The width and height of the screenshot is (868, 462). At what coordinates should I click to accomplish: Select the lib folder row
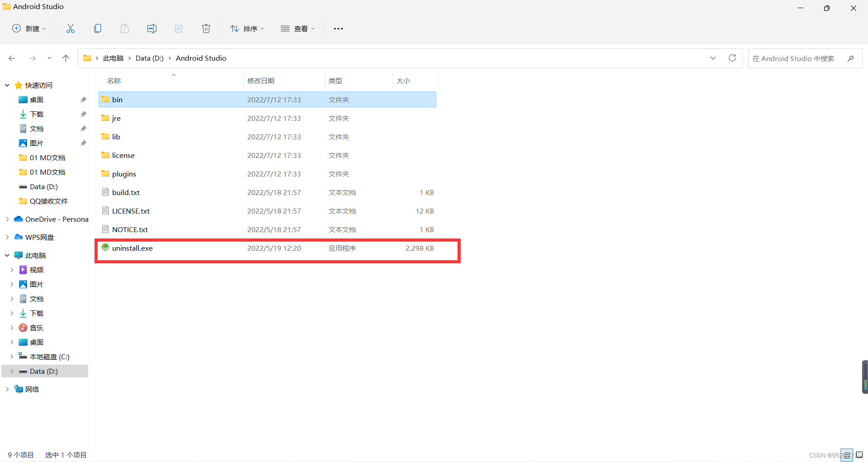pyautogui.click(x=267, y=137)
